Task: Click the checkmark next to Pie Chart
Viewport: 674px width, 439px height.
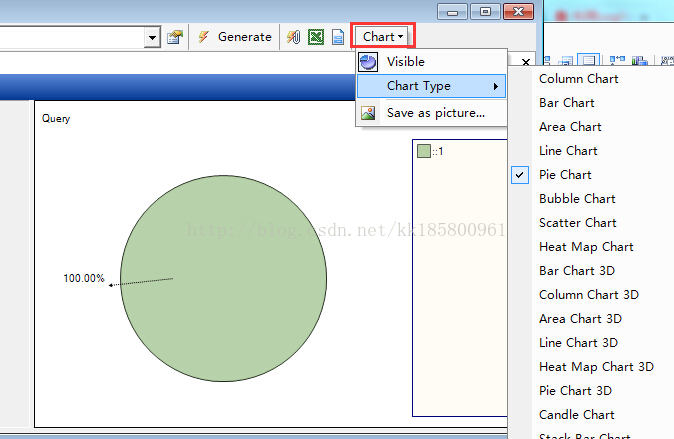Action: [x=520, y=175]
